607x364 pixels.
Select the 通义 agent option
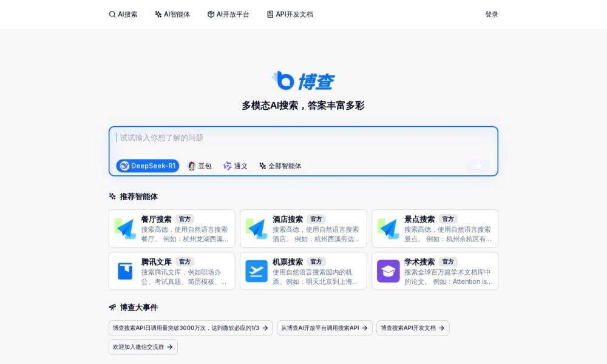point(235,166)
